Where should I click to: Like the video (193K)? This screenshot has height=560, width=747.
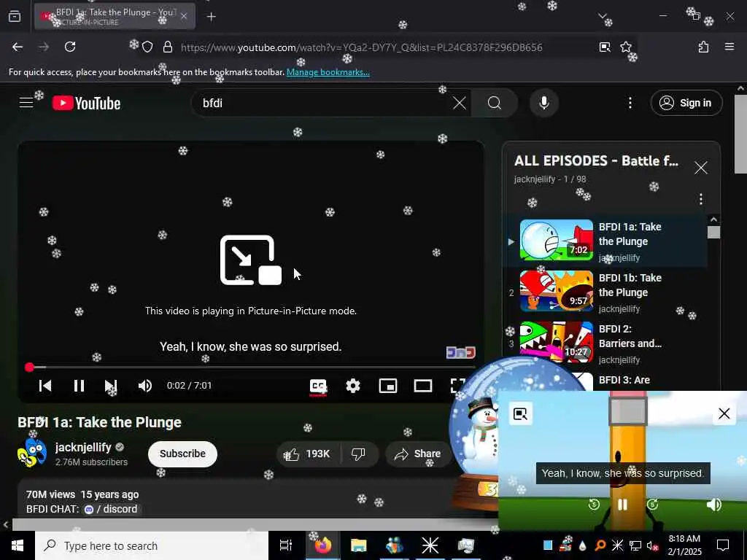click(309, 454)
